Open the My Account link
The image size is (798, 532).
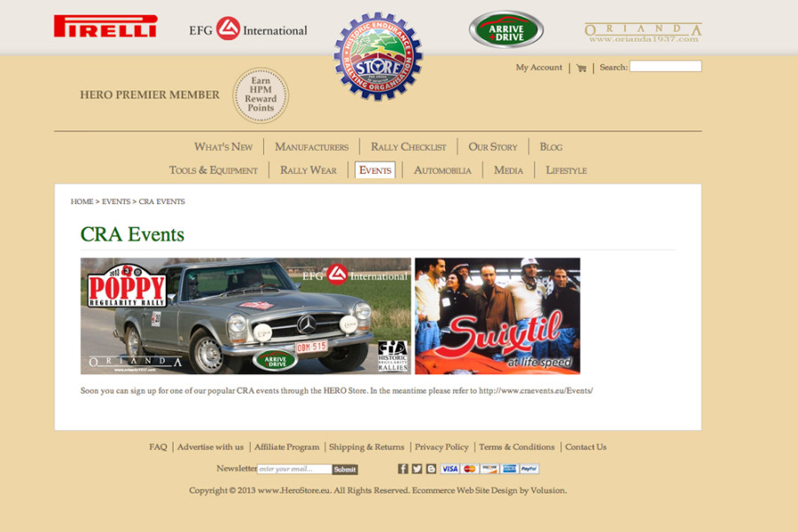click(x=539, y=67)
